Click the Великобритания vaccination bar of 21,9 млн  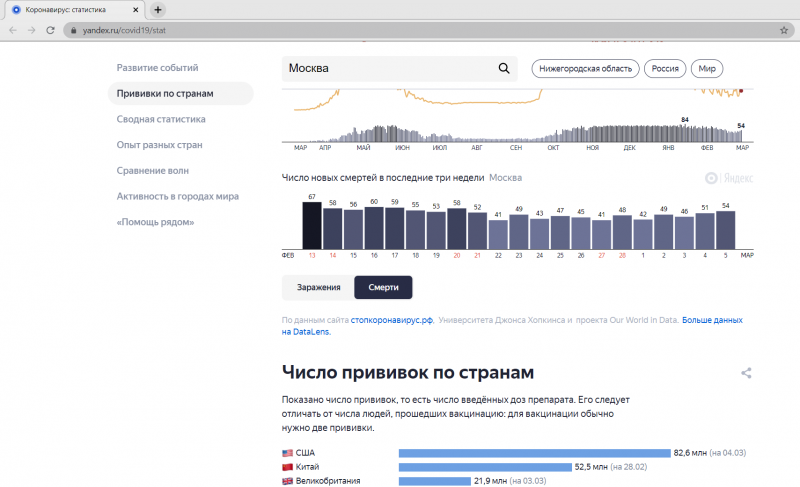[x=435, y=481]
